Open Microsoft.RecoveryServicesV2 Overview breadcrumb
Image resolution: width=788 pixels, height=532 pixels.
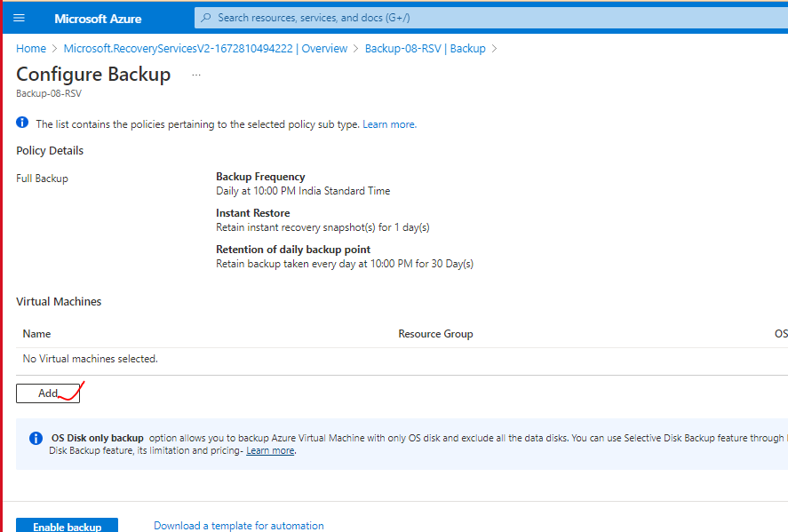[x=205, y=49]
